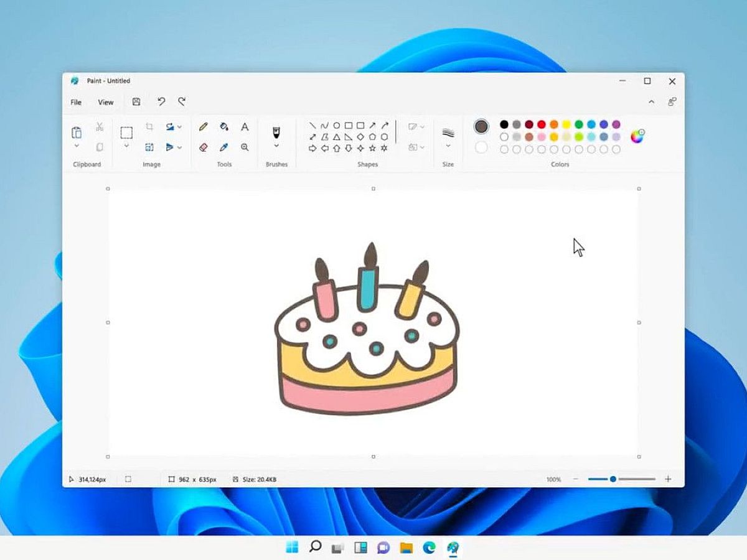This screenshot has height=560, width=747.
Task: Click the Save icon in title bar
Action: point(136,102)
